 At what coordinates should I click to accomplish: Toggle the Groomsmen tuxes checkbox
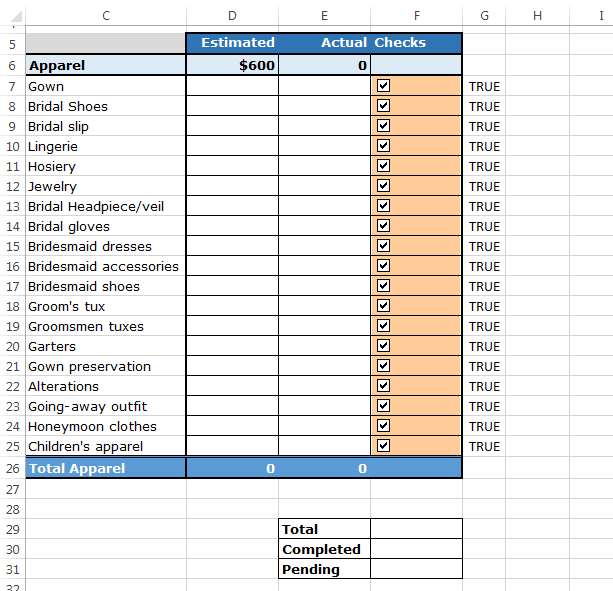[x=383, y=326]
